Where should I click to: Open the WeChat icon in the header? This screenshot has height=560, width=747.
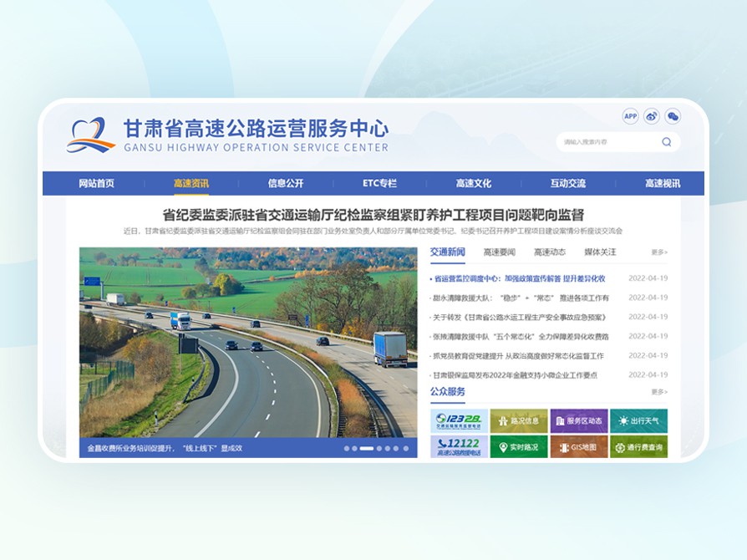click(x=673, y=116)
